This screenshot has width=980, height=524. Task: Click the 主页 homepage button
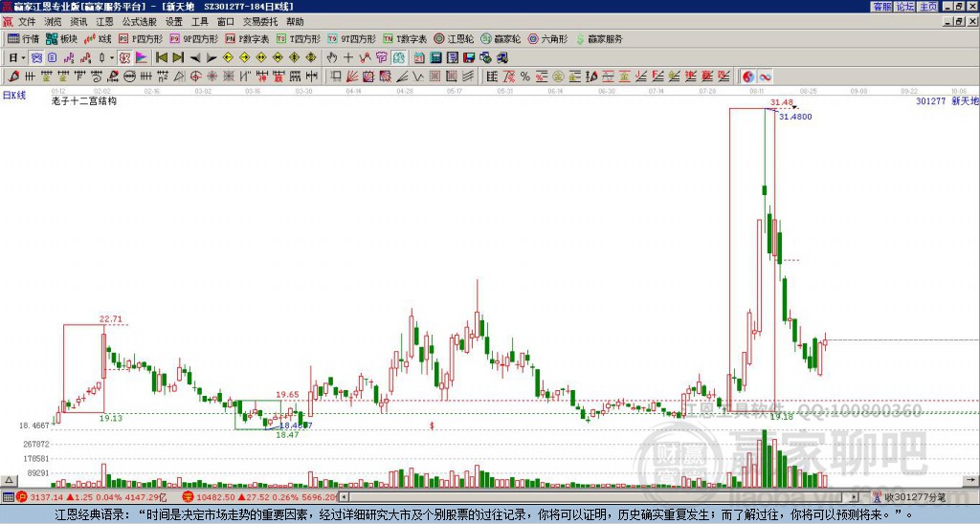[x=928, y=7]
